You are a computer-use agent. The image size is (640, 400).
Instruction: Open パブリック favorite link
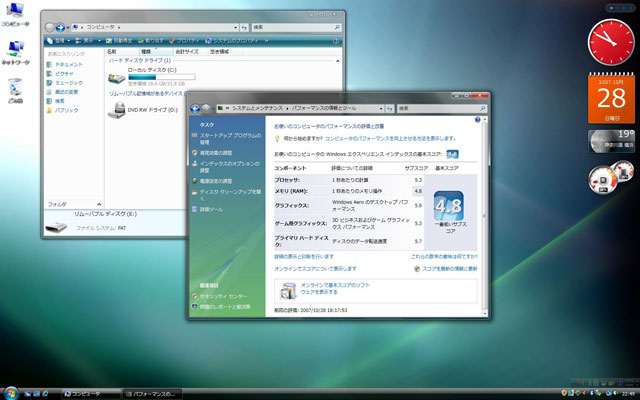click(62, 111)
